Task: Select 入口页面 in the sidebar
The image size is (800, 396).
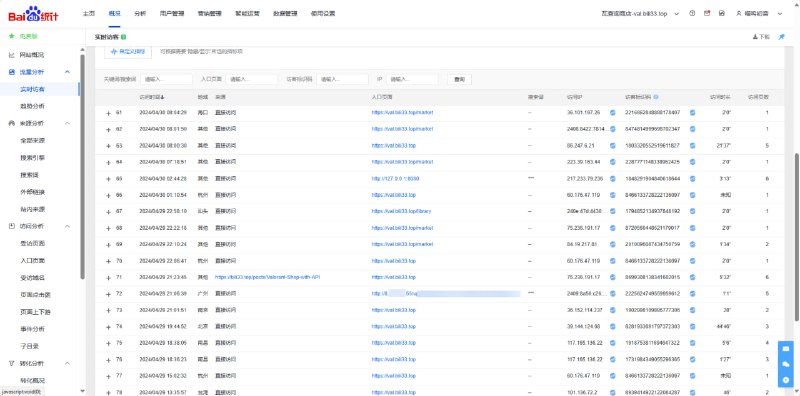Action: [32, 260]
